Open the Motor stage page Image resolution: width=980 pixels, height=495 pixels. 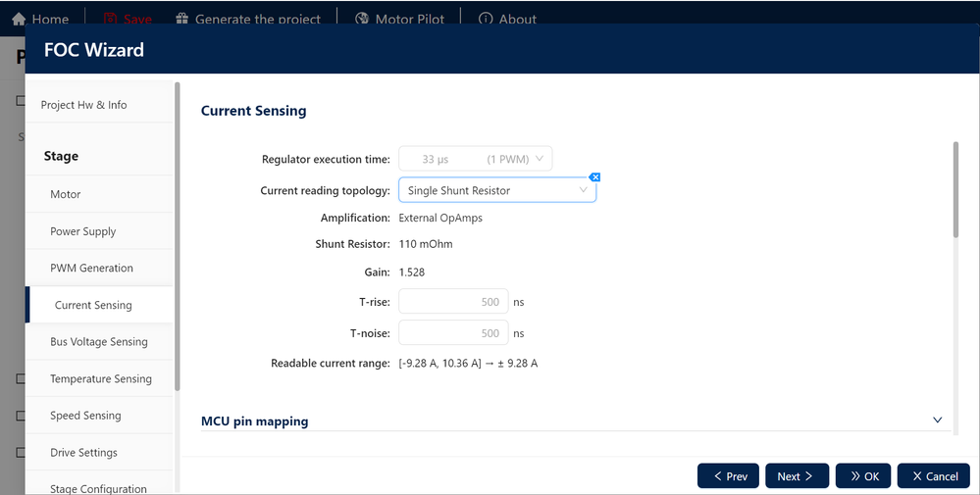[99, 194]
